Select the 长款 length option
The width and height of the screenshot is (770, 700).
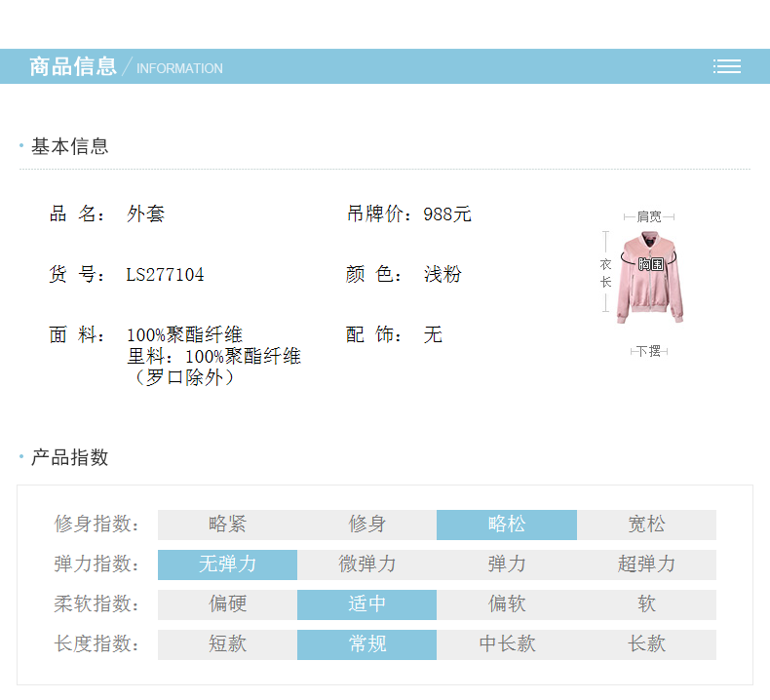pos(646,644)
